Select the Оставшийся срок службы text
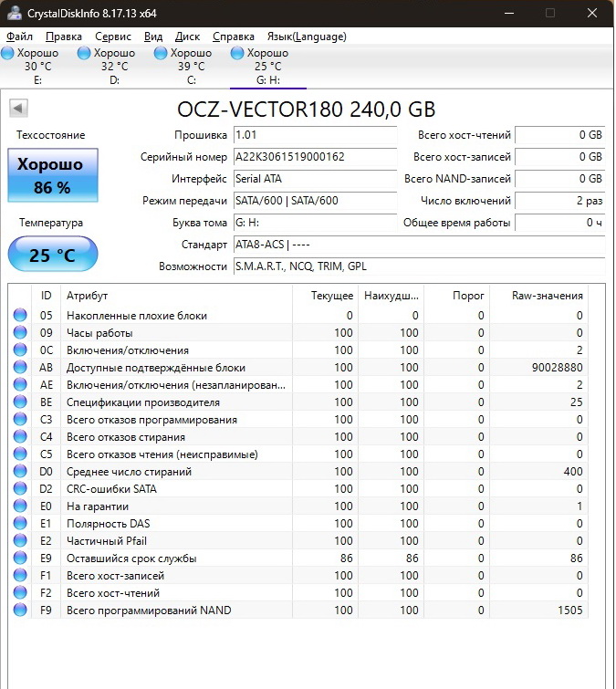 coord(131,559)
